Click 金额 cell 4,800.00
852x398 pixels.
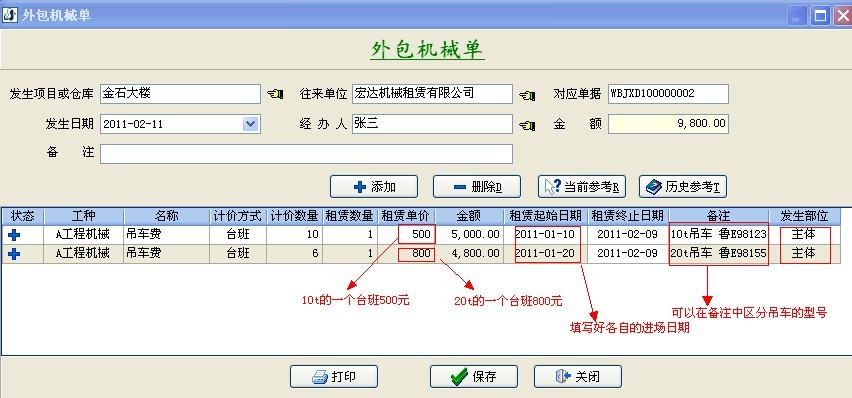(469, 253)
